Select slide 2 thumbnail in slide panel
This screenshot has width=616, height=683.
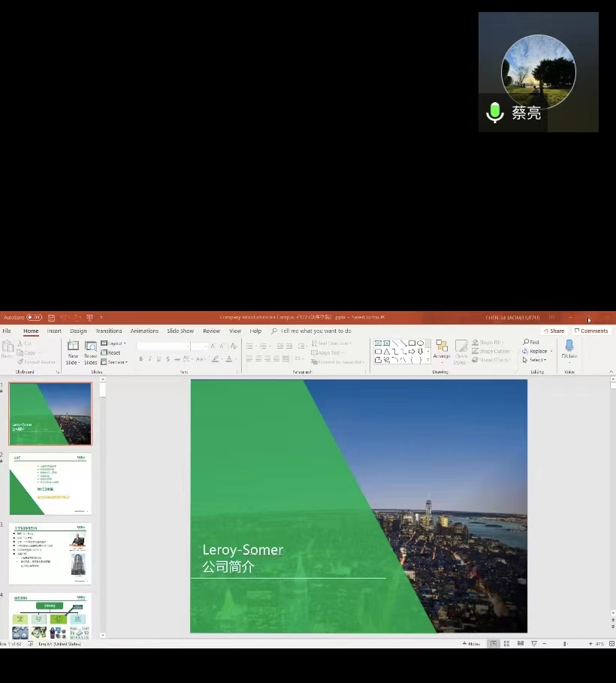pyautogui.click(x=50, y=484)
